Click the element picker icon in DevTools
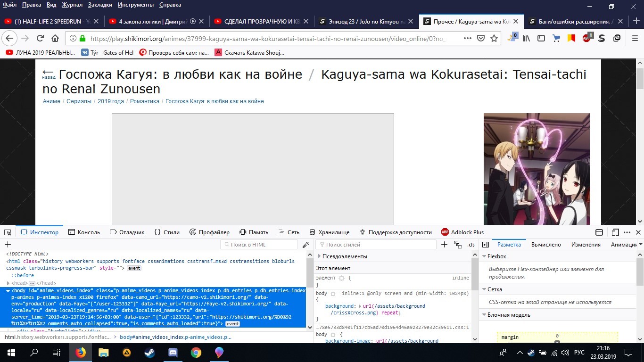Viewport: 644px width, 362px height. click(8, 232)
